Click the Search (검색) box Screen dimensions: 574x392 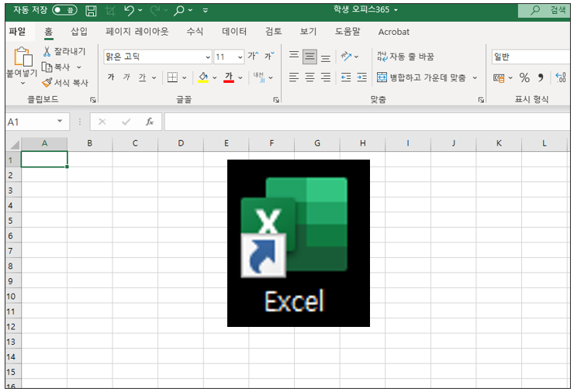pyautogui.click(x=544, y=10)
